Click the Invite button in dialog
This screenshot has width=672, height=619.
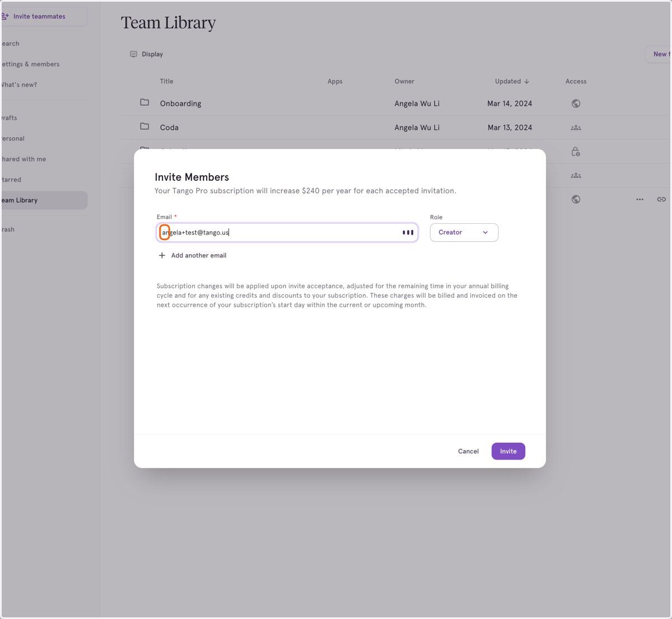[508, 451]
